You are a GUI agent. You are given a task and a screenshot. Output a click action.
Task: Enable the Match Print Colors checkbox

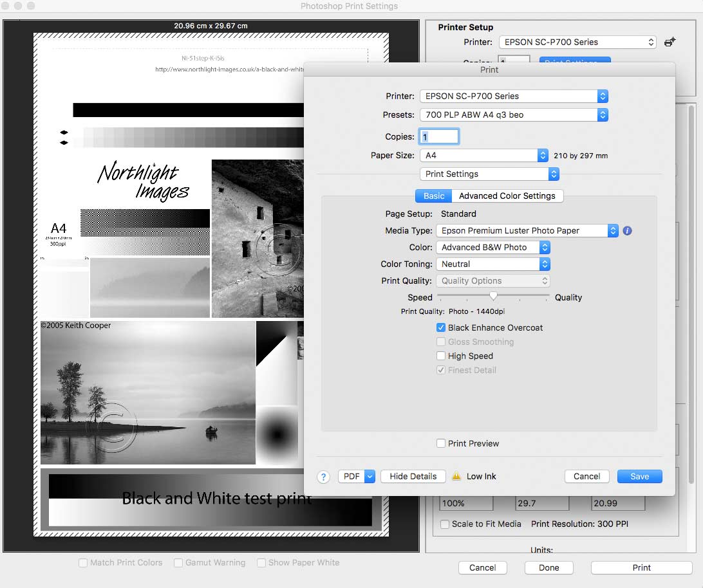click(83, 562)
